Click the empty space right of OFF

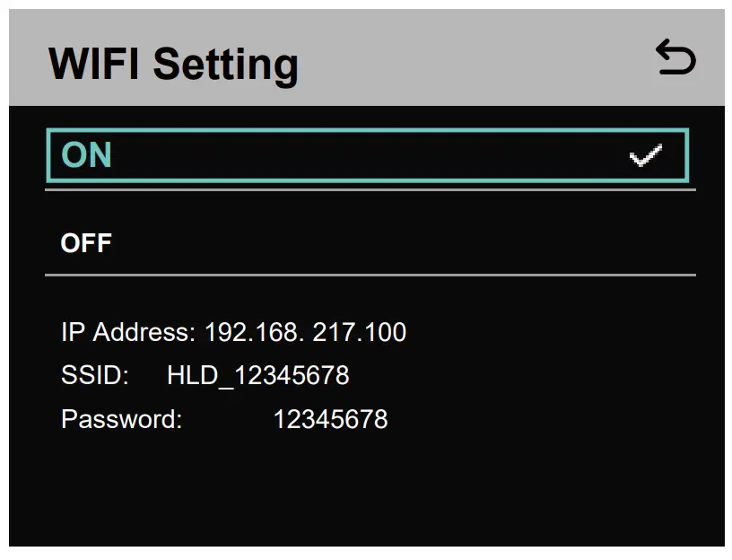pyautogui.click(x=404, y=243)
